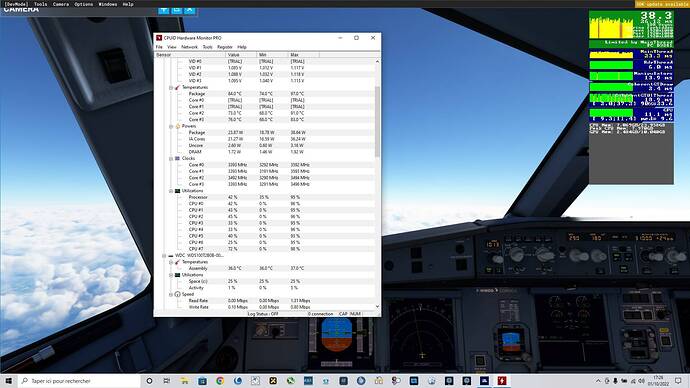Open the Register menu

[x=224, y=47]
